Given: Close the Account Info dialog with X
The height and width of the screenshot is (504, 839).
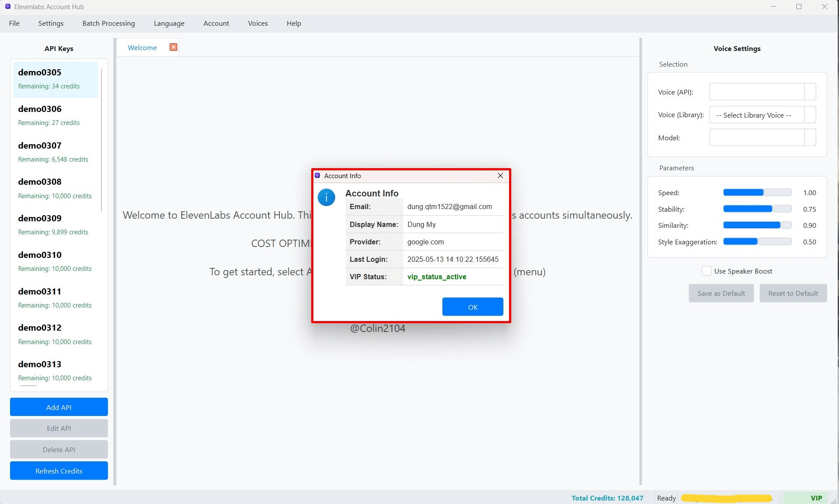Looking at the screenshot, I should tap(500, 176).
